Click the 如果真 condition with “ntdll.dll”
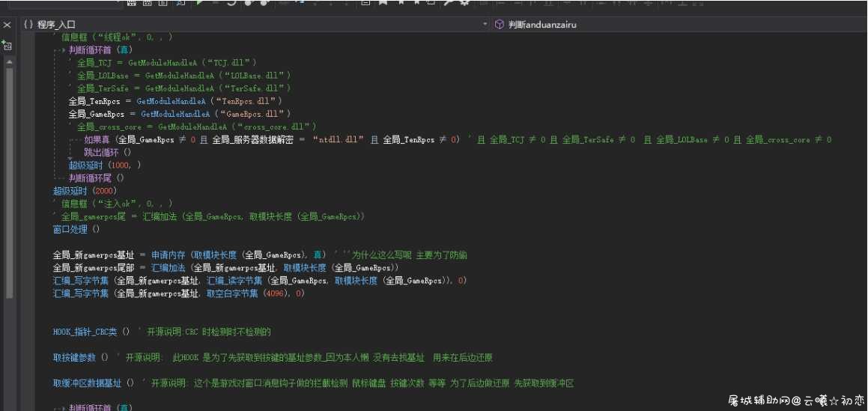Viewport: 868px width, 411px height. [272, 139]
